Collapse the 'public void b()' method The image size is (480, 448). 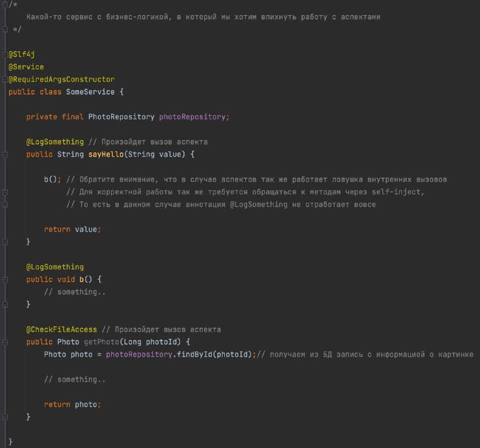(x=5, y=279)
